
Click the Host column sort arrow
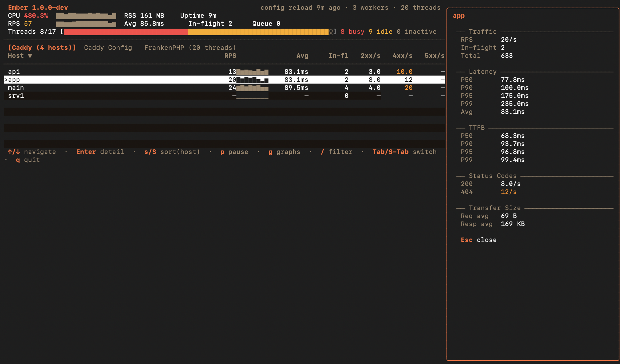(30, 56)
